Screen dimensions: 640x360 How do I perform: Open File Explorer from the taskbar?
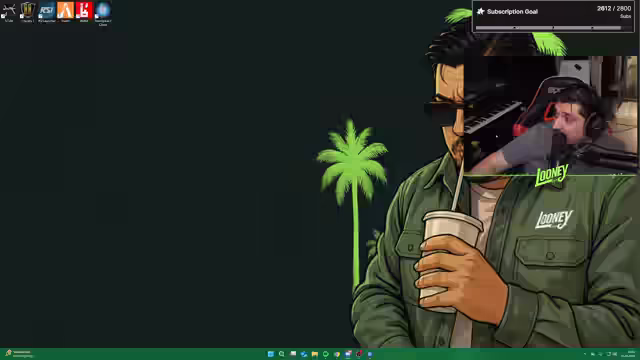(x=315, y=354)
